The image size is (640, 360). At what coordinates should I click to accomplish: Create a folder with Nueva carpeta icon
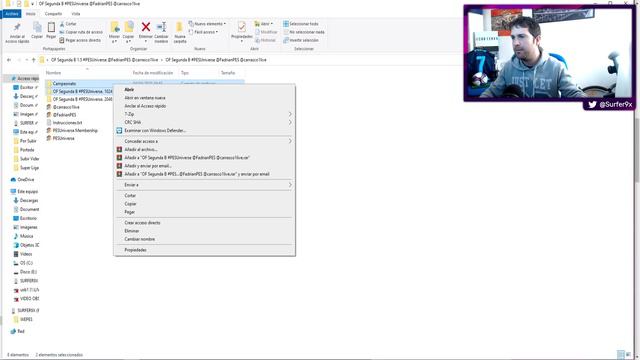pos(180,32)
